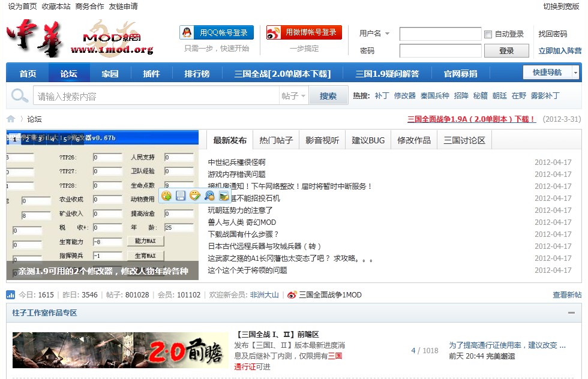Viewport: 588px width, 379px height.
Task: Click the floppy disk save icon
Action: tap(181, 195)
